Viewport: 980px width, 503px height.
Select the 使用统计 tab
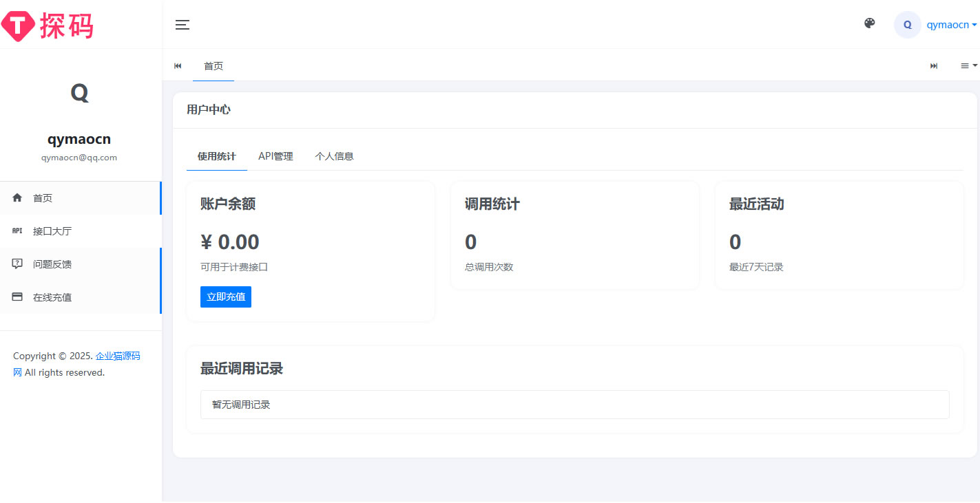click(x=216, y=156)
